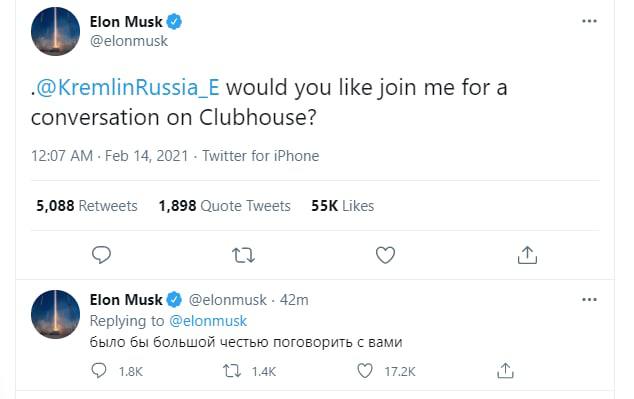Share the Russian reply tweet
634x399 pixels.
click(505, 370)
